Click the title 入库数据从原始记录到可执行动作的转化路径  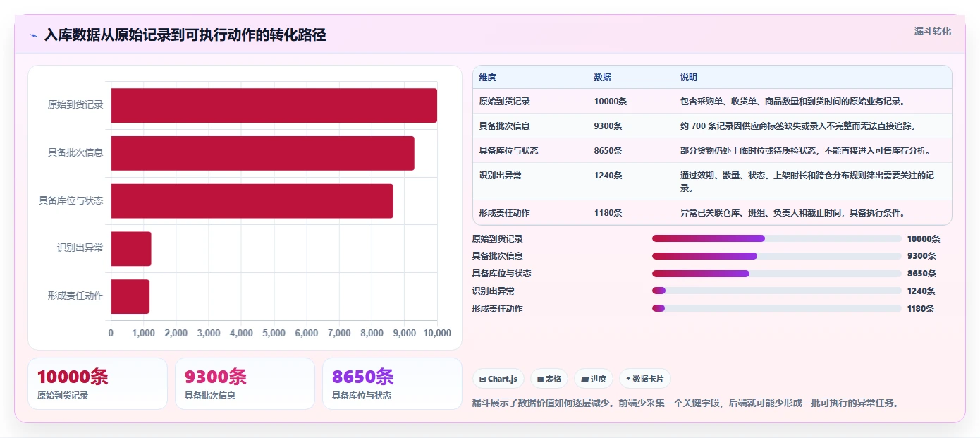[x=185, y=35]
